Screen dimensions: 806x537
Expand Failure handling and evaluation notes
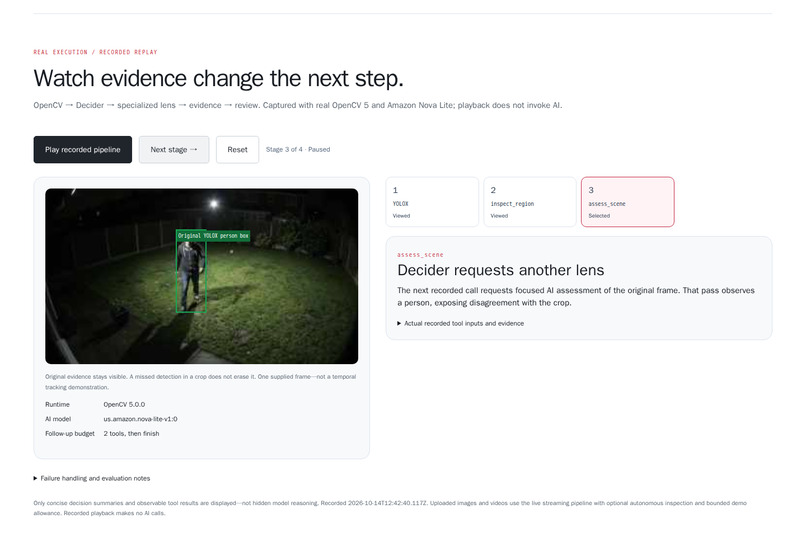[x=92, y=478]
